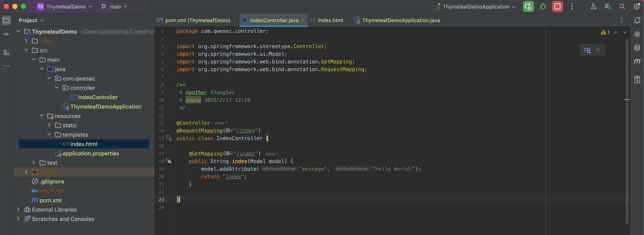Open the Project view dropdown

click(x=31, y=20)
